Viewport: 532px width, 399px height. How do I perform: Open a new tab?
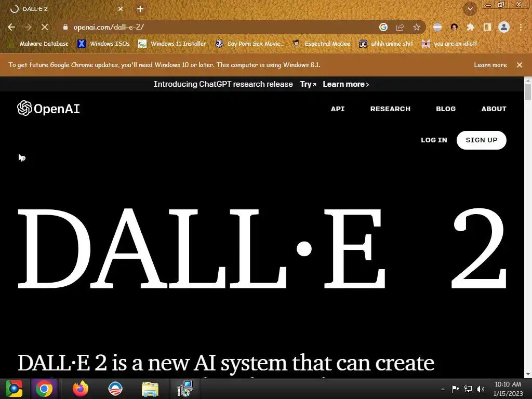pyautogui.click(x=140, y=9)
